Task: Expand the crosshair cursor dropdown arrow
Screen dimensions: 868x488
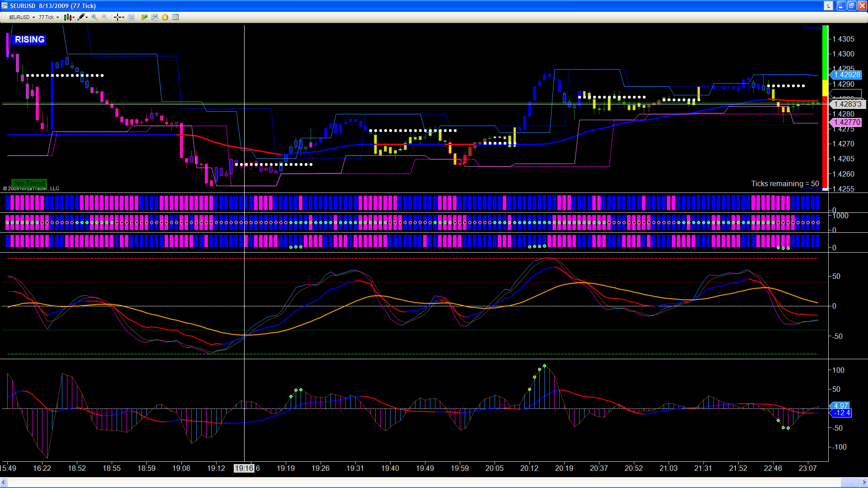Action: point(123,17)
